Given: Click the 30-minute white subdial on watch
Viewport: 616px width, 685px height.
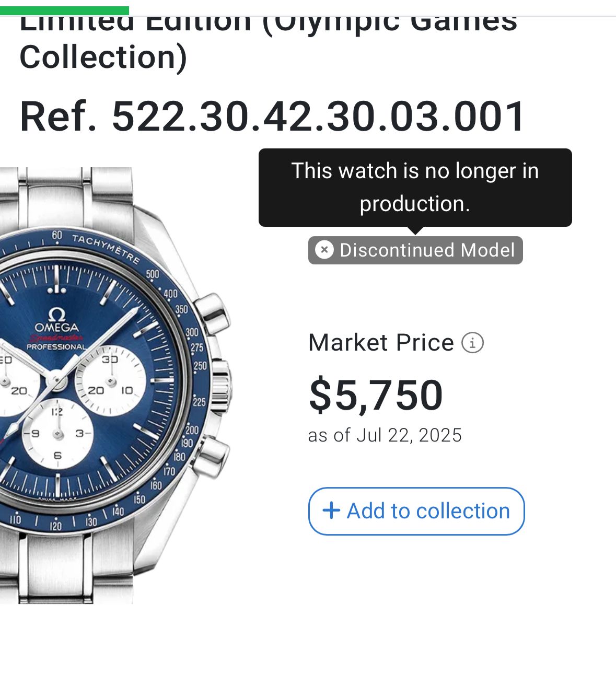Looking at the screenshot, I should coord(111,380).
